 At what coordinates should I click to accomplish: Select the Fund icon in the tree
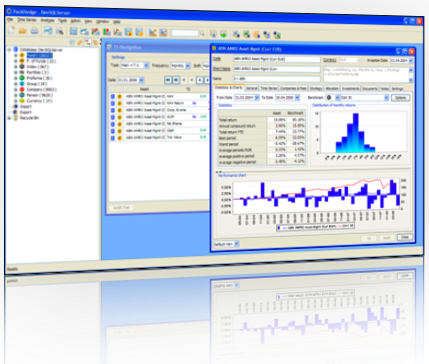pos(22,55)
